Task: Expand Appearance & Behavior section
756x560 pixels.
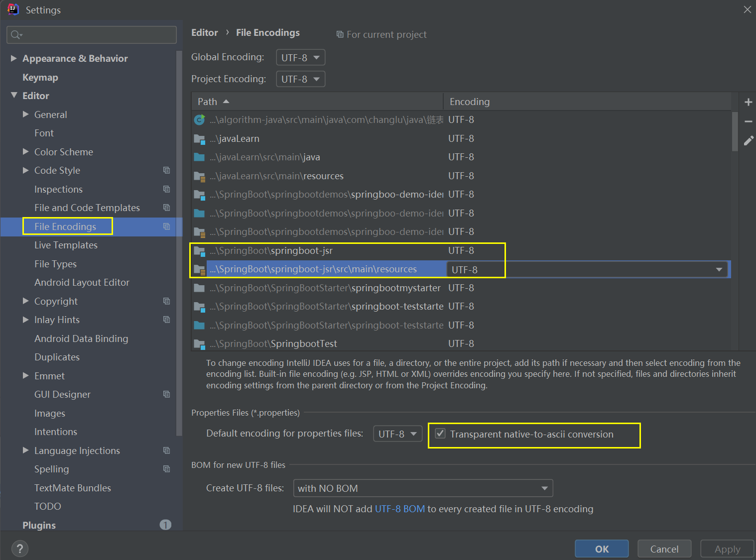Action: pyautogui.click(x=14, y=58)
